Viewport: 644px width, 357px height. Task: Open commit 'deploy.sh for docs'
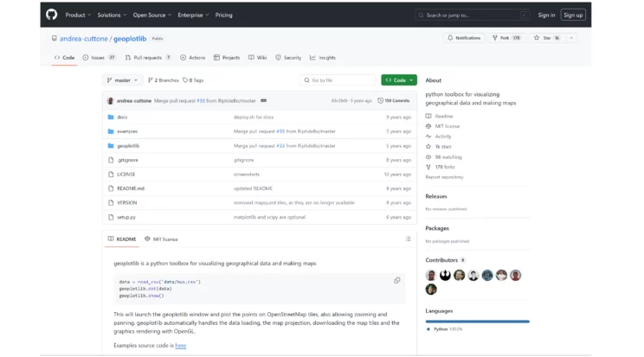254,117
